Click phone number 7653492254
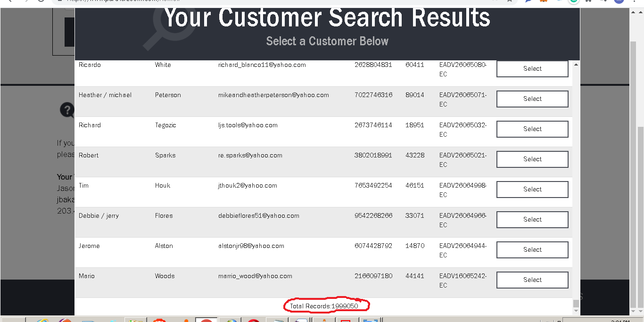 coord(373,186)
